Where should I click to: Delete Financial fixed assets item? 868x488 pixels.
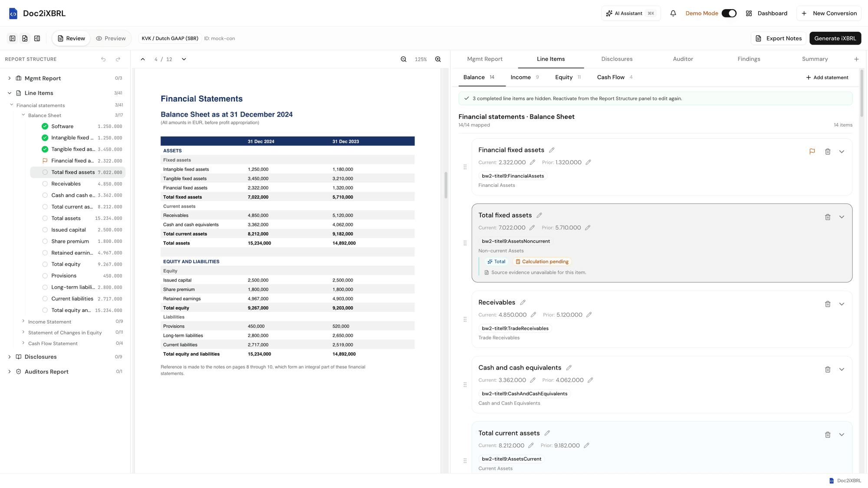click(828, 152)
